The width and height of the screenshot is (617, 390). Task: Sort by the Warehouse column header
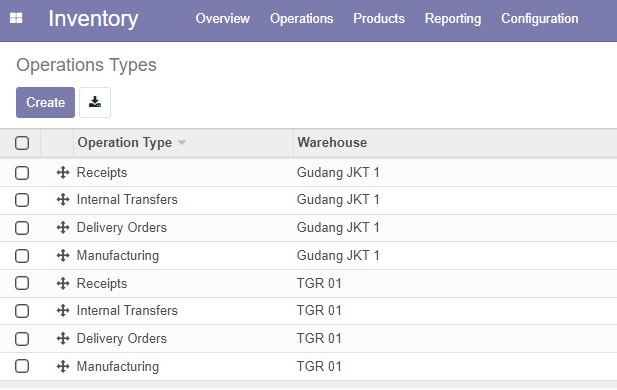tap(332, 142)
